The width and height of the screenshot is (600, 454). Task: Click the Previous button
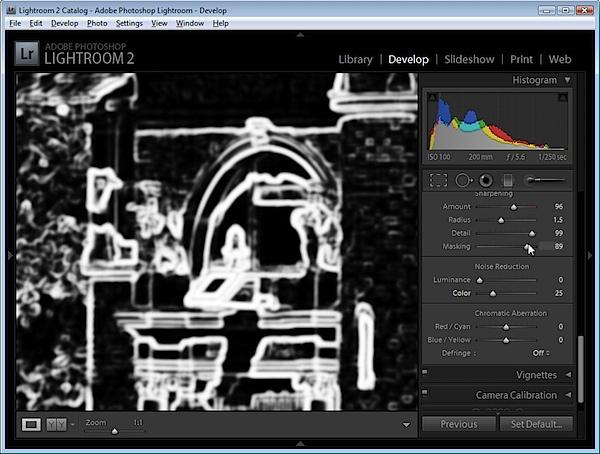tap(459, 424)
